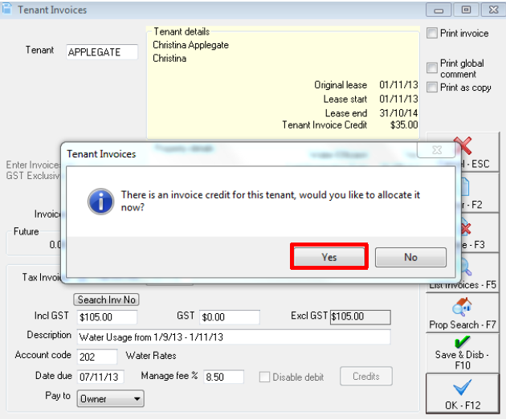Click the OK - F12 checkmark icon
This screenshot has width=506, height=420.
click(462, 387)
